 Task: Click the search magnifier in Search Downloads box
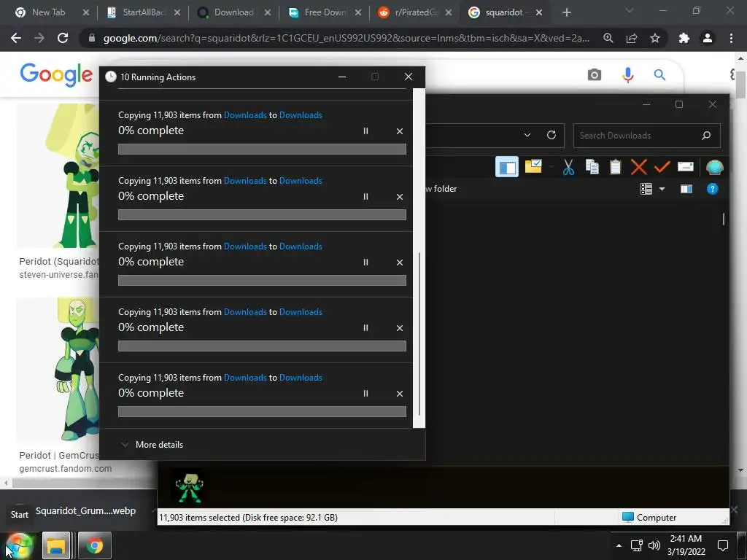tap(706, 136)
